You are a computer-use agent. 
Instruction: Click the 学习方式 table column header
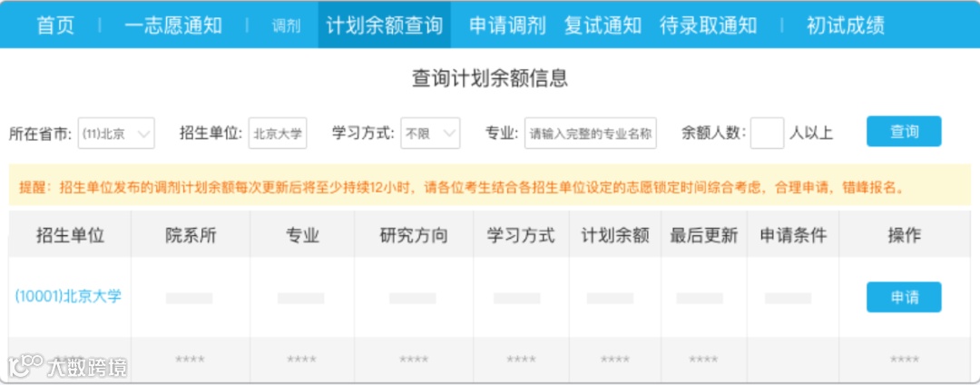pos(521,235)
